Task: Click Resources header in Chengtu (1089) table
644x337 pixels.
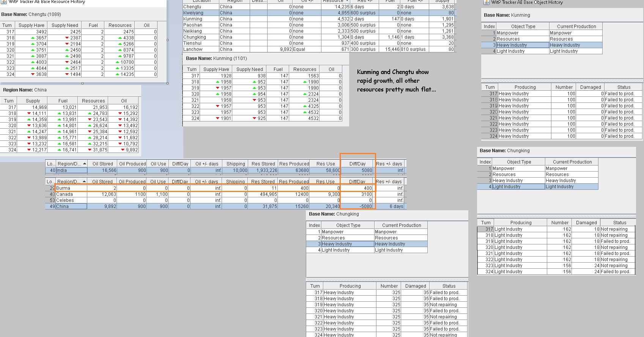Action: (x=120, y=25)
